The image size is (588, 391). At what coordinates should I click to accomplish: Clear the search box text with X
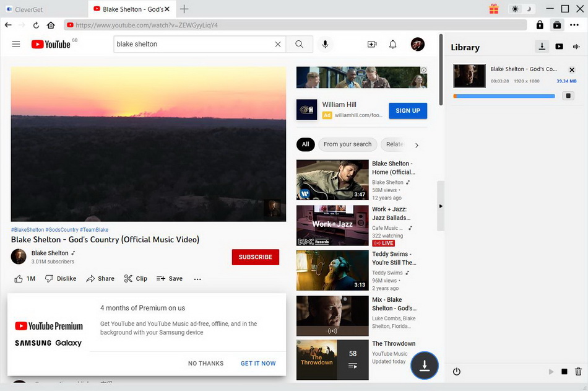pos(278,45)
